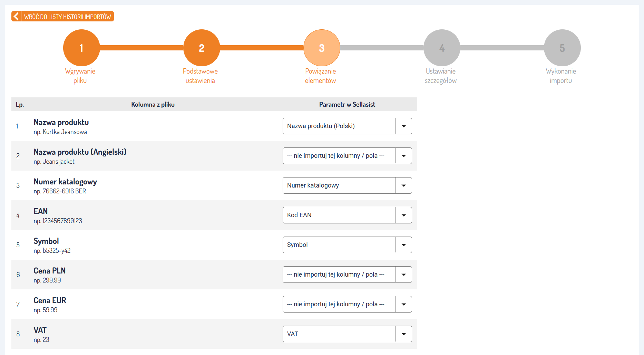
Task: Choose parameter for Cena EUR column
Action: tap(347, 304)
